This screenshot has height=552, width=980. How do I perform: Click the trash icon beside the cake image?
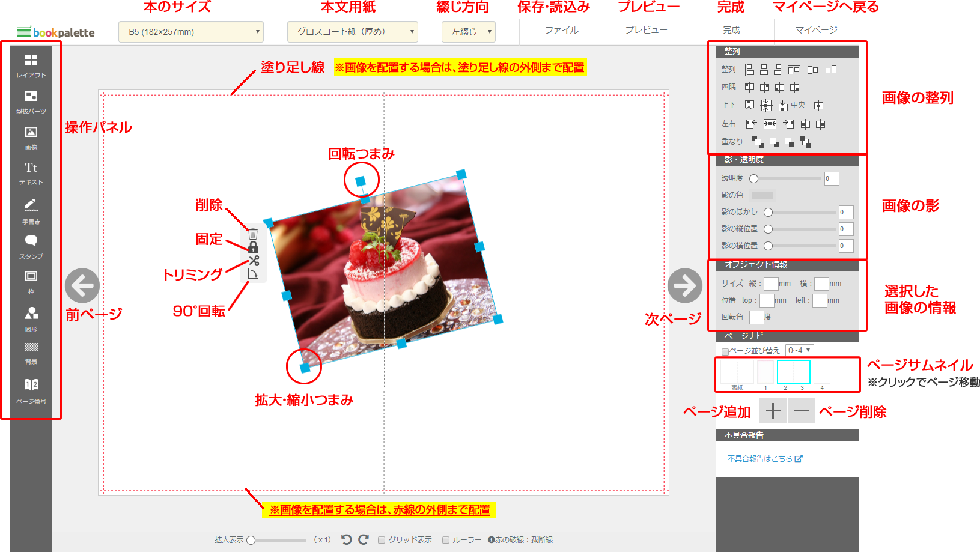point(253,234)
